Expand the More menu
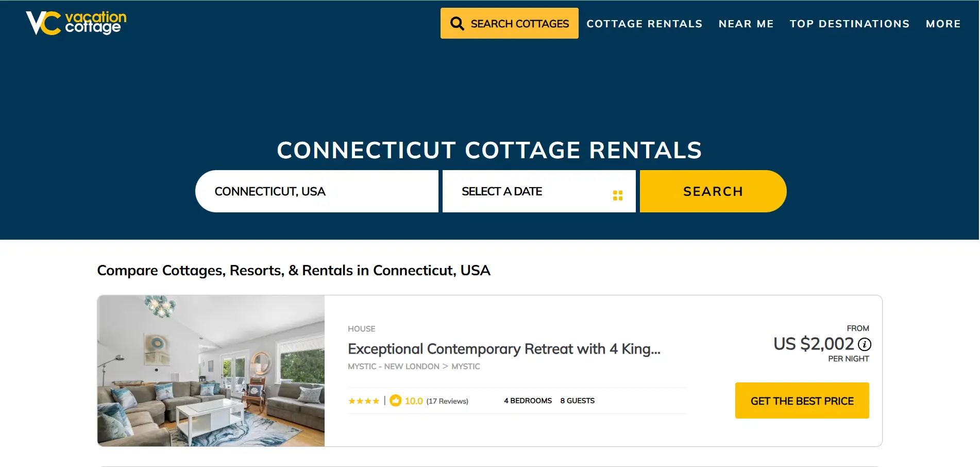This screenshot has width=980, height=467. coord(943,24)
